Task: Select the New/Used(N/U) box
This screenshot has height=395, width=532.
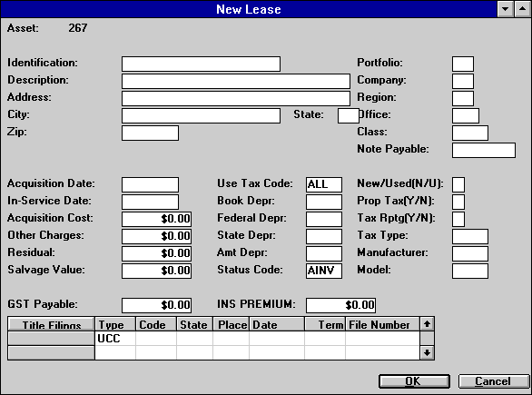Action: tap(458, 184)
